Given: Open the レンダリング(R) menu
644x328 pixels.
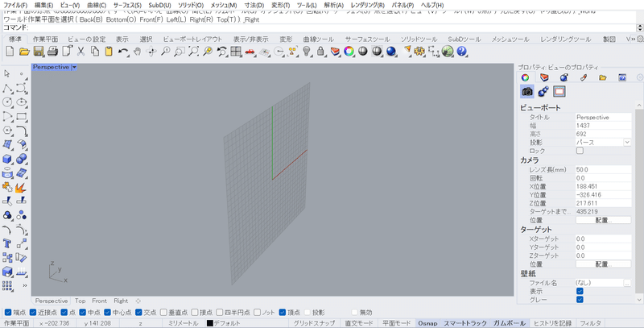Looking at the screenshot, I should 368,6.
